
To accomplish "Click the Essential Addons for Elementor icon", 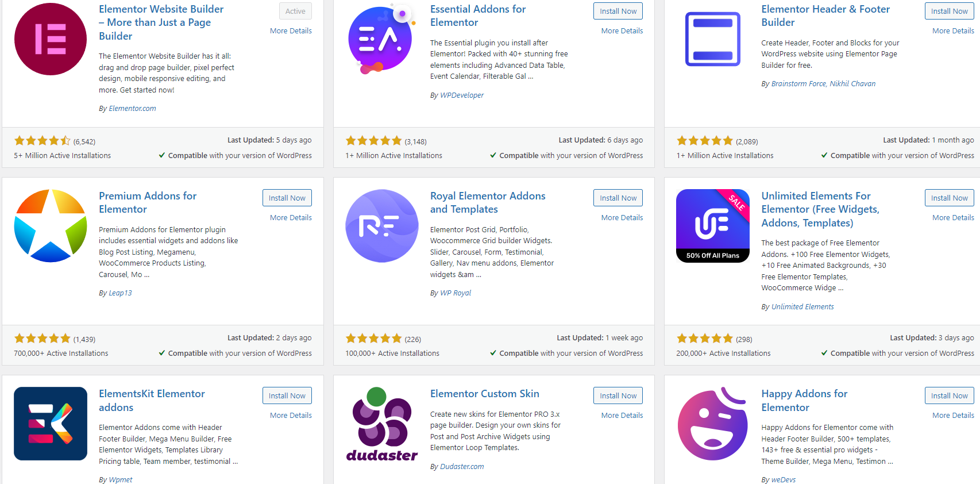I will (381, 39).
